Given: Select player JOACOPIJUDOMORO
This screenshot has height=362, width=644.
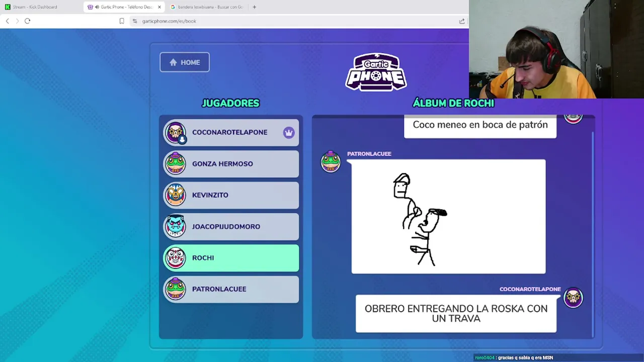Looking at the screenshot, I should [x=231, y=226].
